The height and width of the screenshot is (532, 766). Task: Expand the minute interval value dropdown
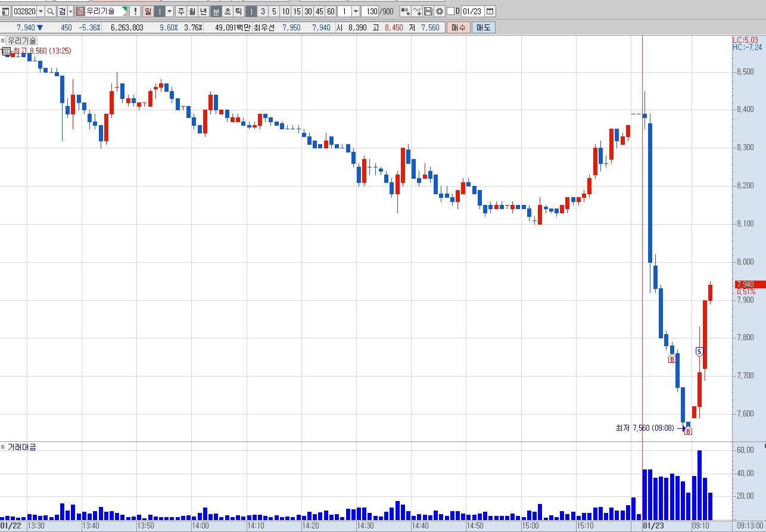coord(356,11)
